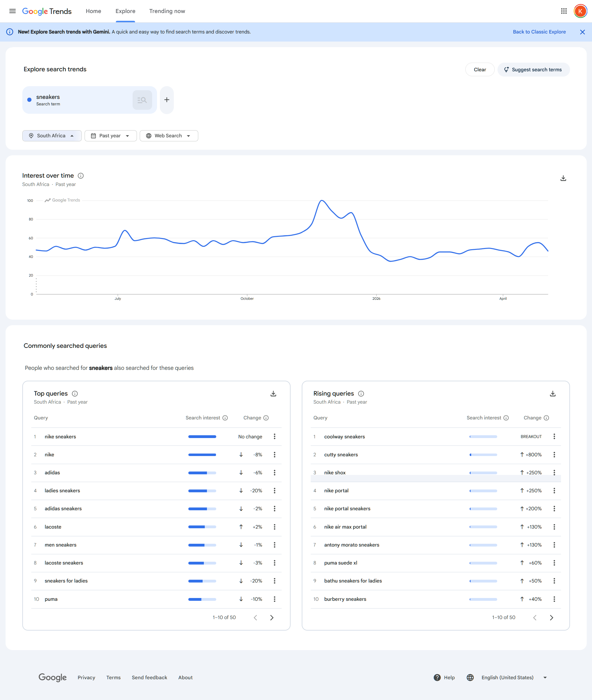Select the ladies sneakers query
The width and height of the screenshot is (592, 700).
pyautogui.click(x=62, y=490)
